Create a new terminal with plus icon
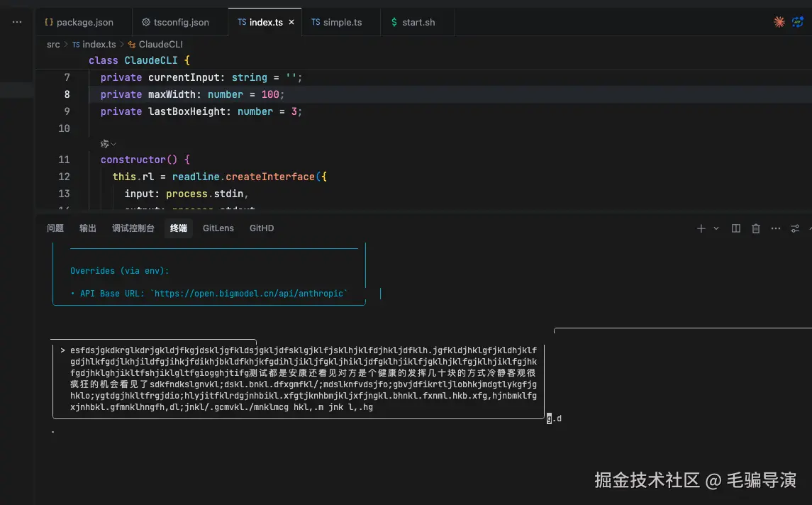The height and width of the screenshot is (505, 812). tap(701, 228)
